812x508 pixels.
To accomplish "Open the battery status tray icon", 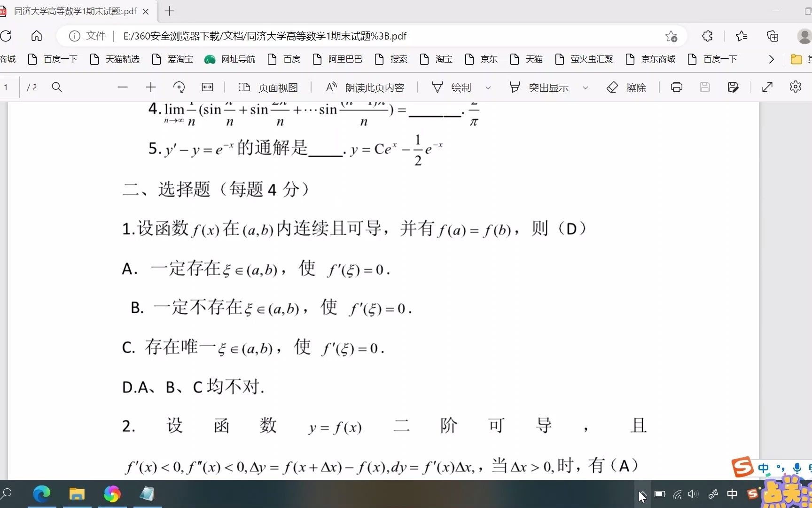I will [660, 494].
